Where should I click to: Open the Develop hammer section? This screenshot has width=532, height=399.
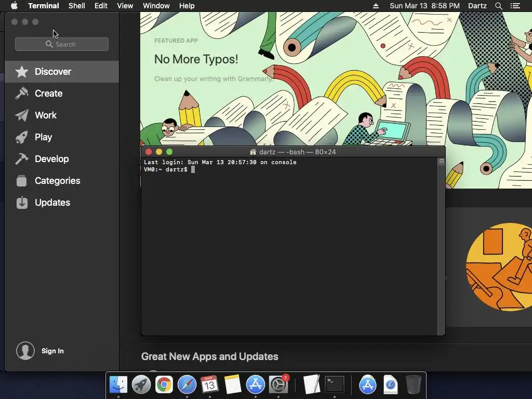pyautogui.click(x=62, y=159)
